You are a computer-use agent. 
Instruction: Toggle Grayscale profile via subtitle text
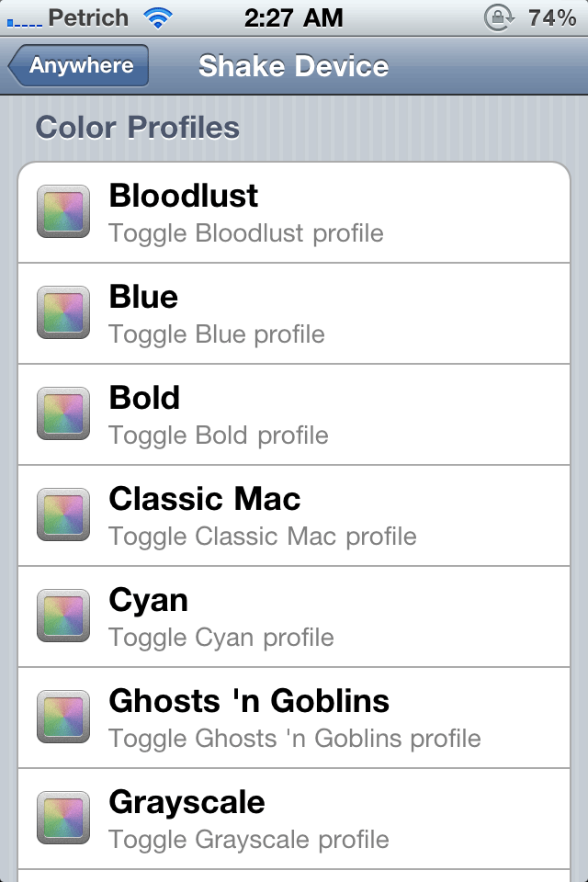(x=249, y=839)
